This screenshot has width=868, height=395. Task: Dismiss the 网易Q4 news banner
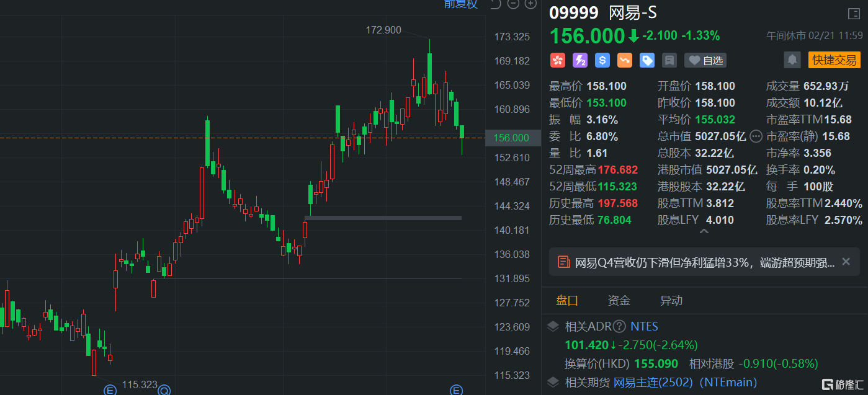coord(846,262)
